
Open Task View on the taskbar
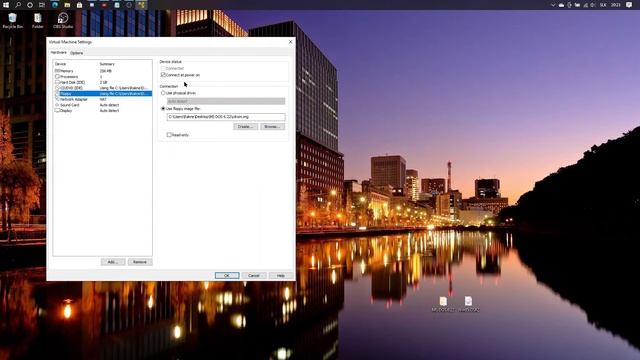pos(42,5)
